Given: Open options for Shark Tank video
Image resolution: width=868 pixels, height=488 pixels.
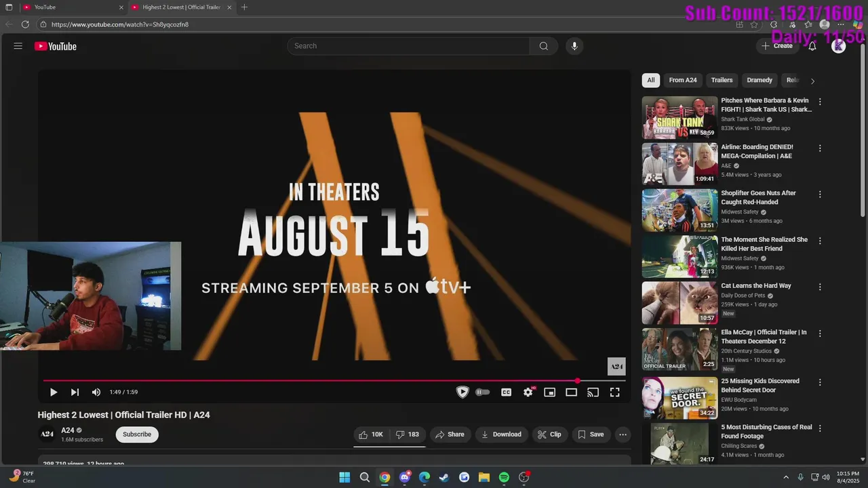Looking at the screenshot, I should 820,102.
